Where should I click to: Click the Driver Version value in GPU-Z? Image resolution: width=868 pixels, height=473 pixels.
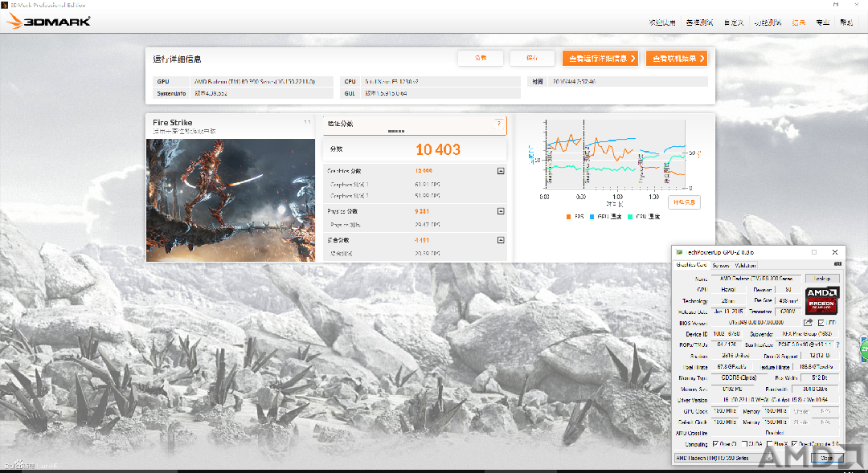point(775,400)
